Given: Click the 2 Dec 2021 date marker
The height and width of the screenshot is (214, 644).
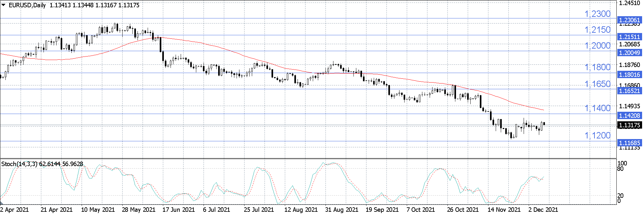Looking at the screenshot, I should click(543, 210).
